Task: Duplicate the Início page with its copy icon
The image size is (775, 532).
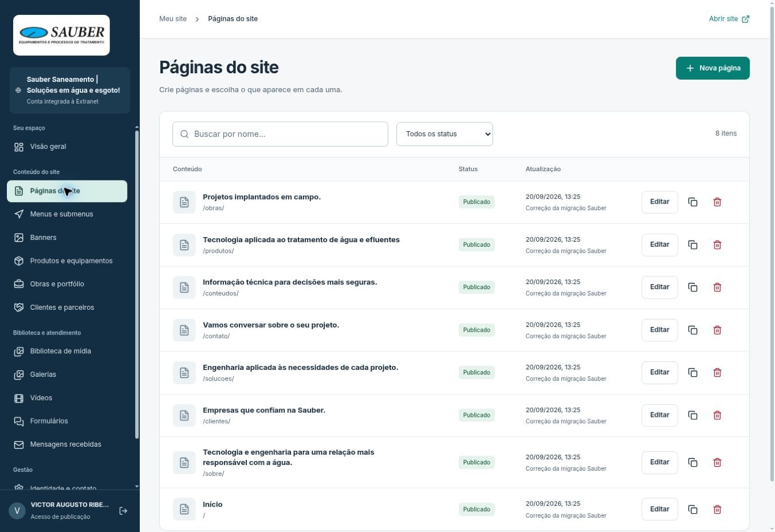Action: 693,510
